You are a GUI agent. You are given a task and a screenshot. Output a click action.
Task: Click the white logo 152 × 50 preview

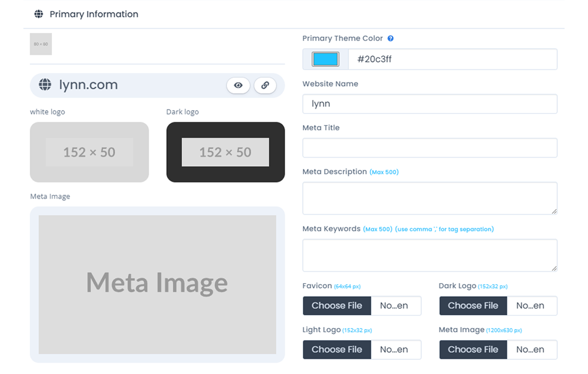tap(90, 152)
